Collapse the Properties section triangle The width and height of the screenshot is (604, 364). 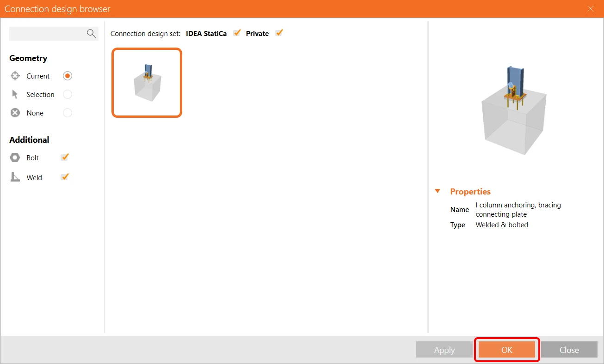coord(438,191)
